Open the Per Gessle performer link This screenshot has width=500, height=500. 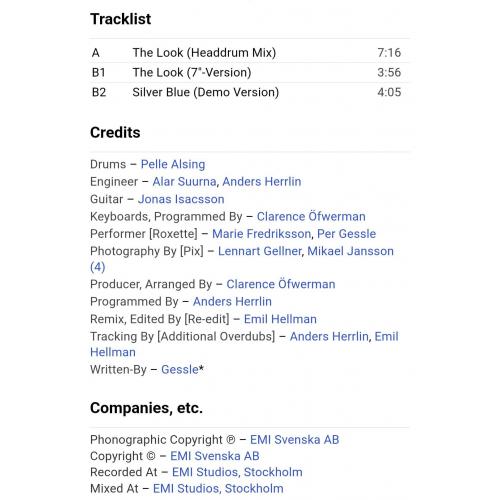coord(346,234)
